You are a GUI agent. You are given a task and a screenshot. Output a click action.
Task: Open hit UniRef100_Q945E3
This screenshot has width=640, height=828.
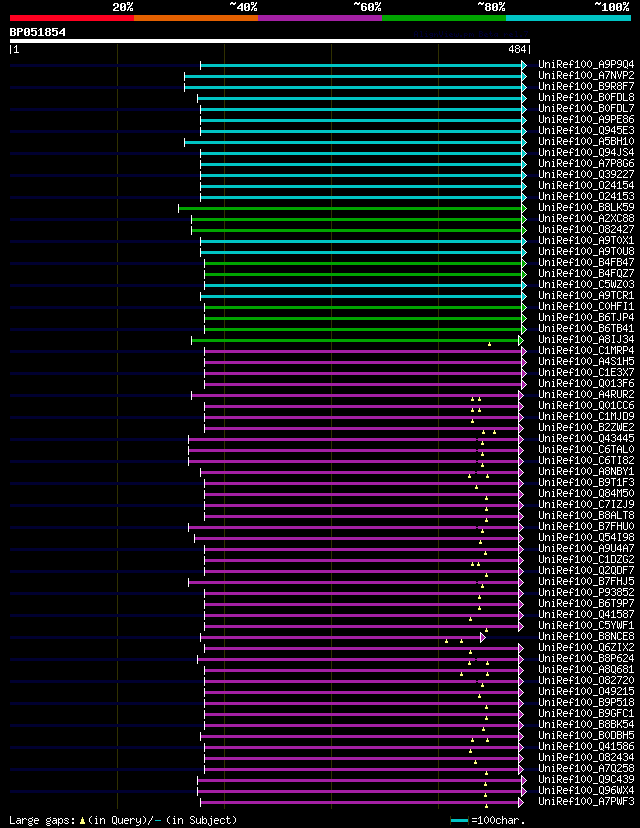[586, 130]
